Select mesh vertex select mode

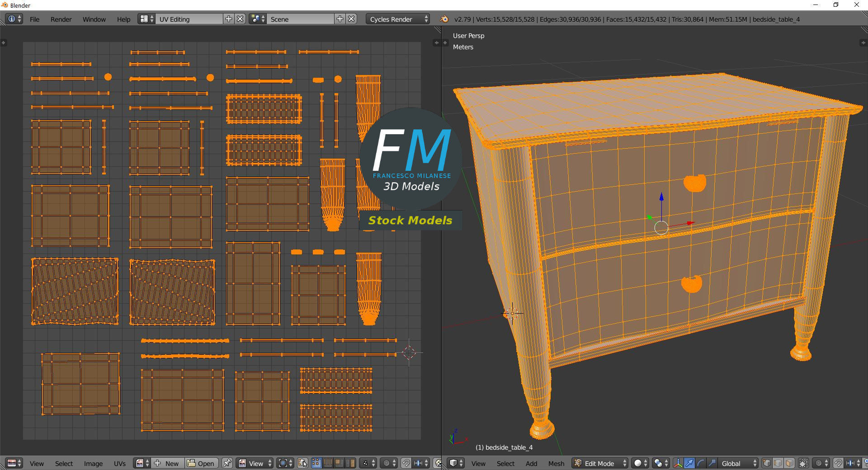tap(767, 463)
